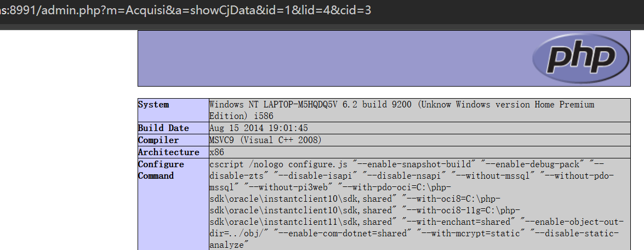Click the '--enable-snapshot-build' option text
Image resolution: width=644 pixels, height=250 pixels.
[415, 164]
